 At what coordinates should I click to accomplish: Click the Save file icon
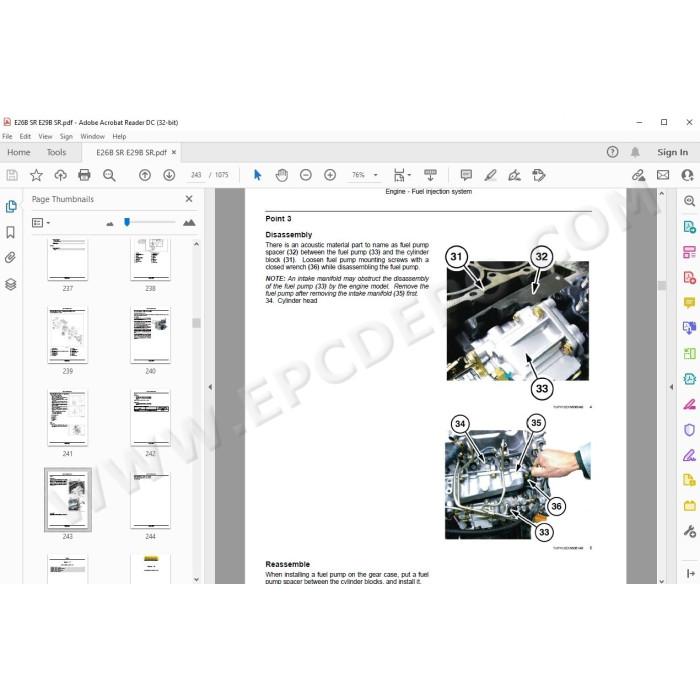click(12, 175)
